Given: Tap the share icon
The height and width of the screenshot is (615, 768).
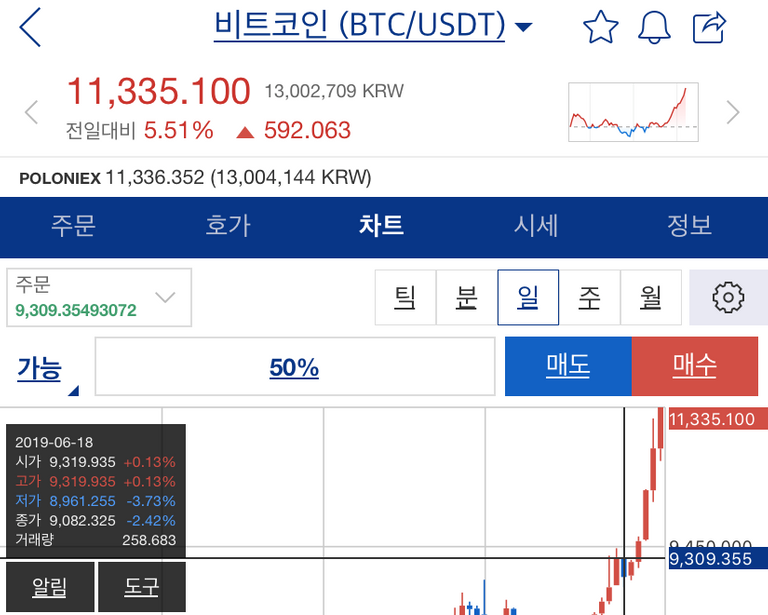Looking at the screenshot, I should point(709,27).
